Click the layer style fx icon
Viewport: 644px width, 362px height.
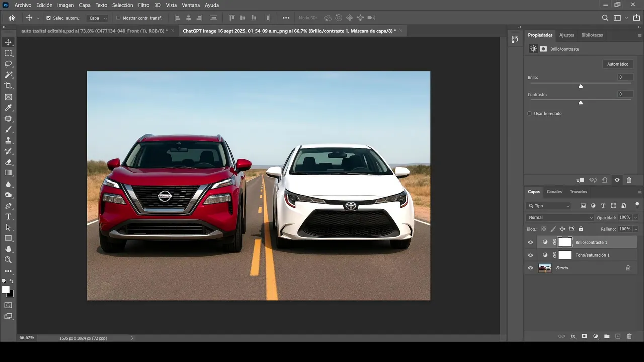coord(573,336)
